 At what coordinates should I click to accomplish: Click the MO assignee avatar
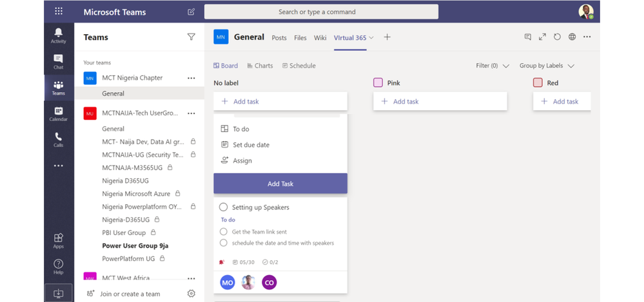click(x=228, y=282)
